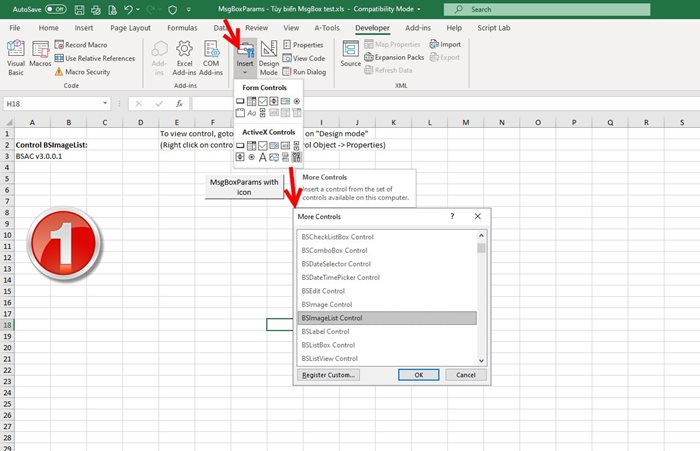This screenshot has width=700, height=451.
Task: Select BSImageList Control entry
Action: (387, 318)
